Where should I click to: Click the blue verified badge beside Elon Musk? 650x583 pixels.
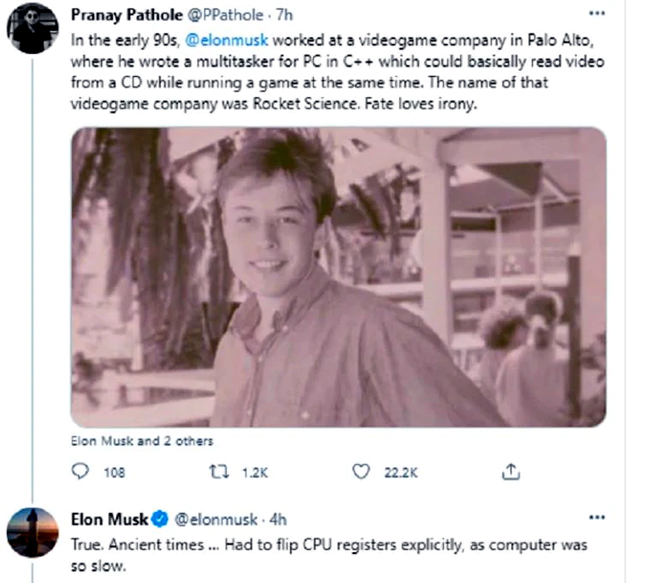click(x=158, y=518)
